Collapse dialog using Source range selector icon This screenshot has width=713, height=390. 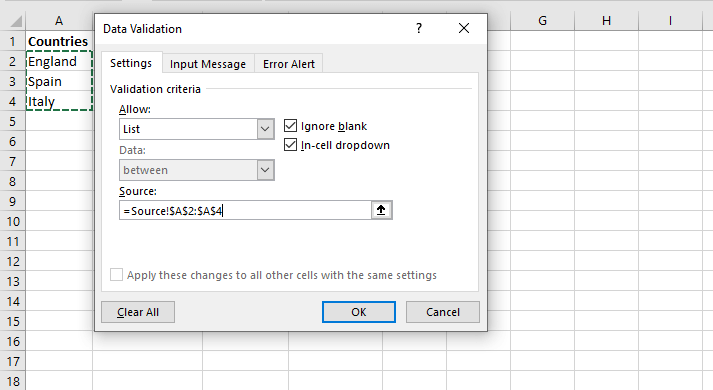point(381,210)
